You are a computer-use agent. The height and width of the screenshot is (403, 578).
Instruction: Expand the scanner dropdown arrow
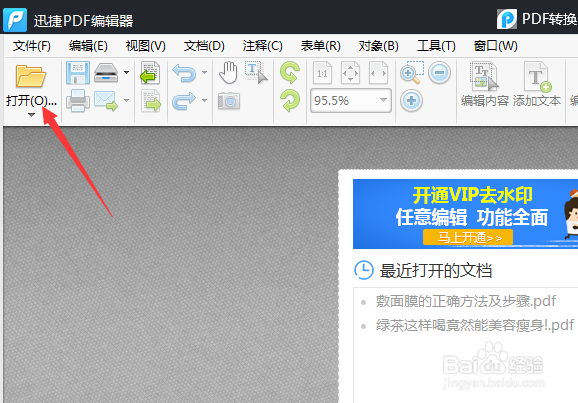click(126, 72)
